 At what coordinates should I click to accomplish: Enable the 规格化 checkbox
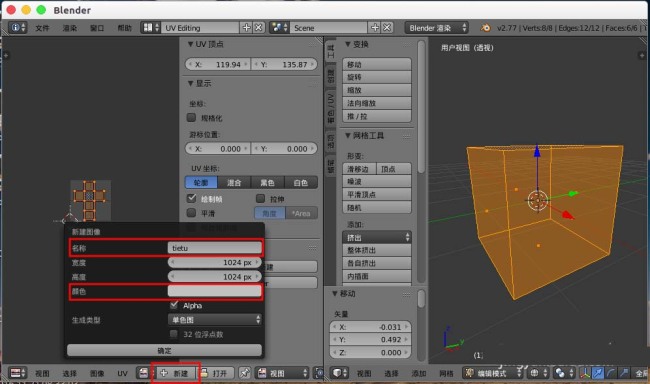(191, 117)
